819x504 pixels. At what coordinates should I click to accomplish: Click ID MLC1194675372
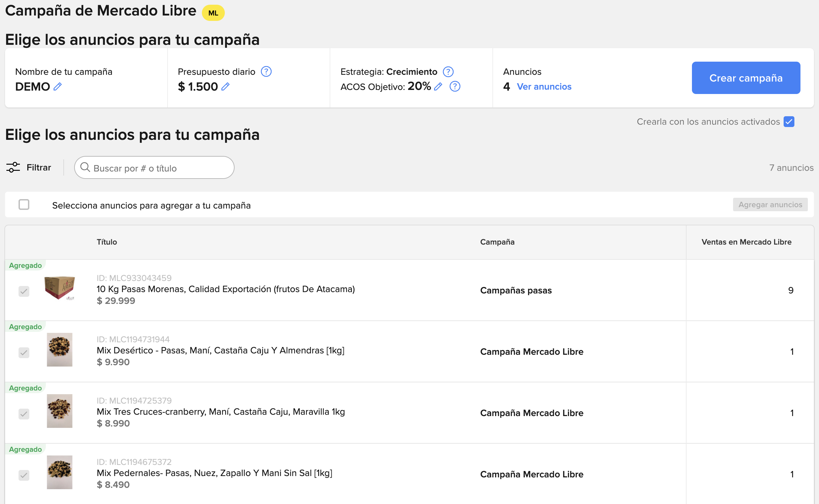(134, 462)
